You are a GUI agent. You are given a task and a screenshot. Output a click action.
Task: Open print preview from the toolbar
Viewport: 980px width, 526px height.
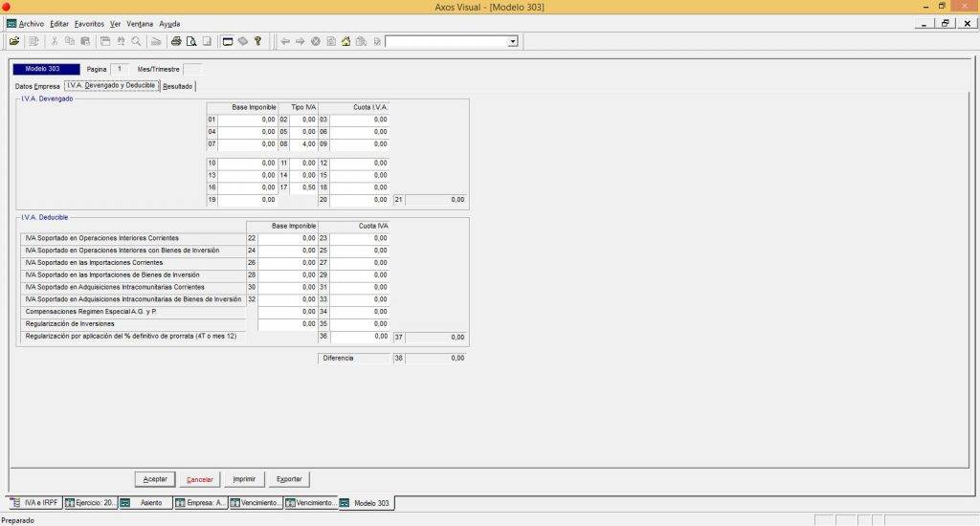pos(191,41)
